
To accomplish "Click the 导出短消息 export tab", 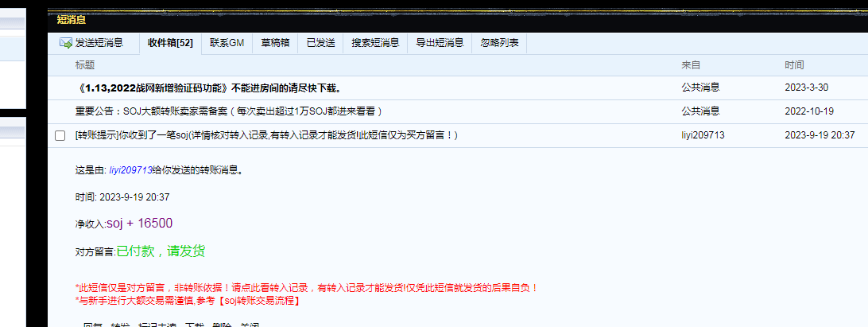I will 440,43.
